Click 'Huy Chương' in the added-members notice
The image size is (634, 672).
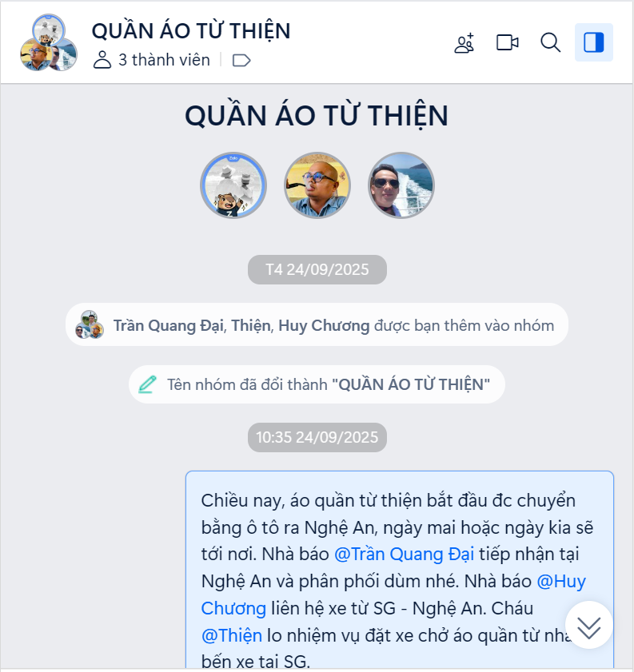324,326
